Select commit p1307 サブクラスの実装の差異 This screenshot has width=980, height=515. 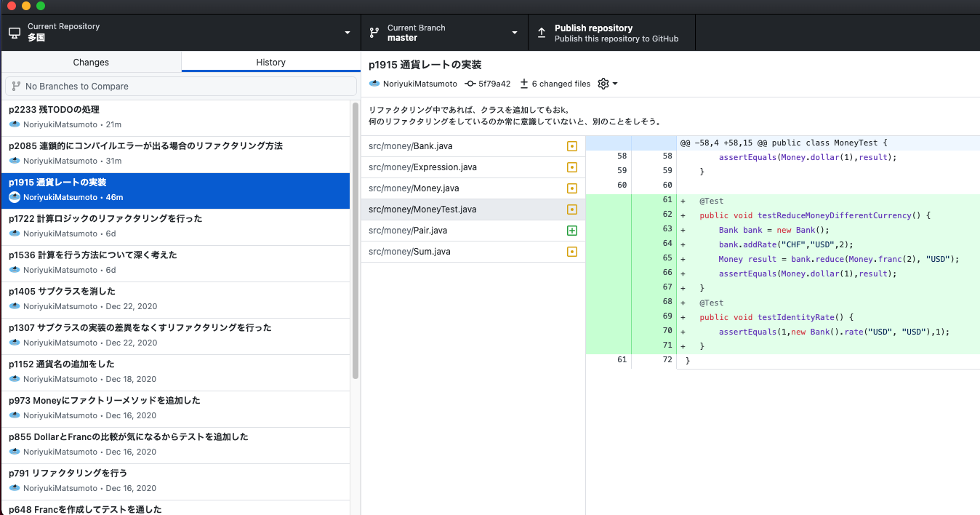pos(175,336)
